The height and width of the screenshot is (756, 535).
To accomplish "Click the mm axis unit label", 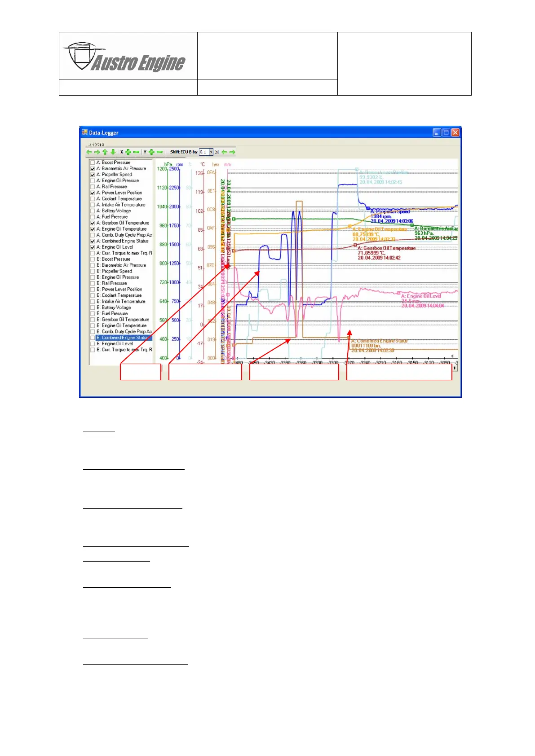I will coord(227,164).
